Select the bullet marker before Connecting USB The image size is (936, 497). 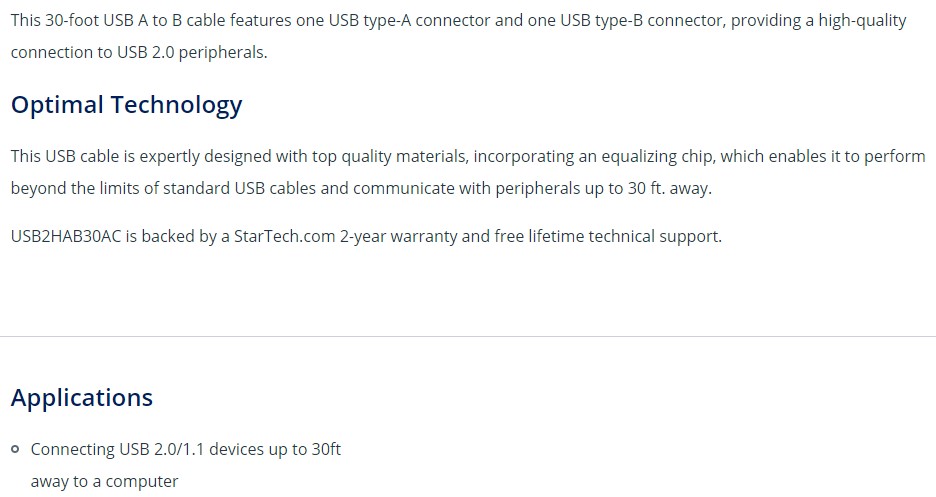click(x=16, y=449)
